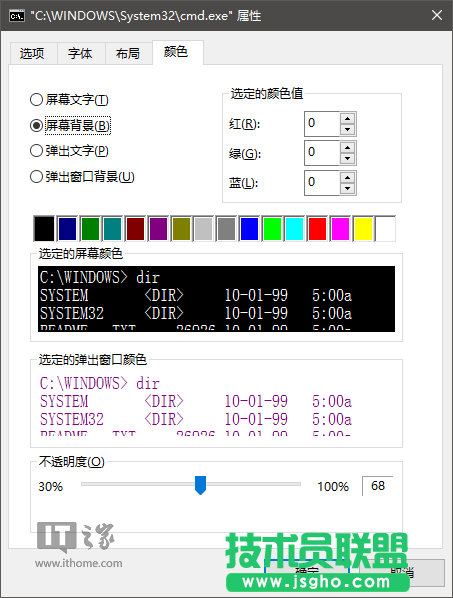Pick the white color swatch
Image resolution: width=453 pixels, height=598 pixels.
click(386, 228)
